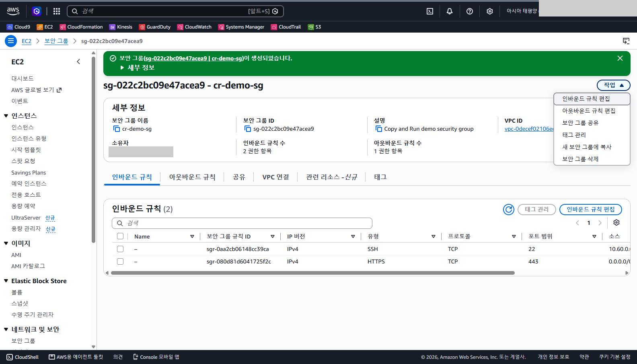Open the Cloud9 favorite shortcut
The width and height of the screenshot is (637, 364).
click(x=18, y=27)
